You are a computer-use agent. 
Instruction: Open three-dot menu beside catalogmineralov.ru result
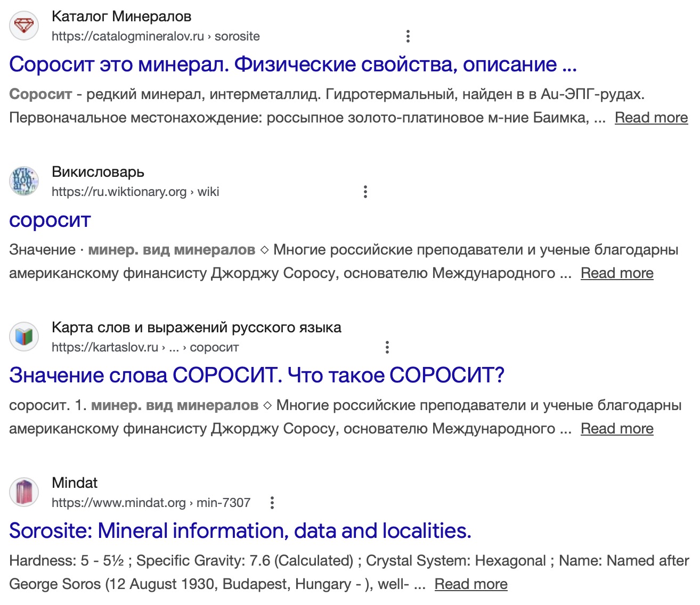click(x=408, y=36)
